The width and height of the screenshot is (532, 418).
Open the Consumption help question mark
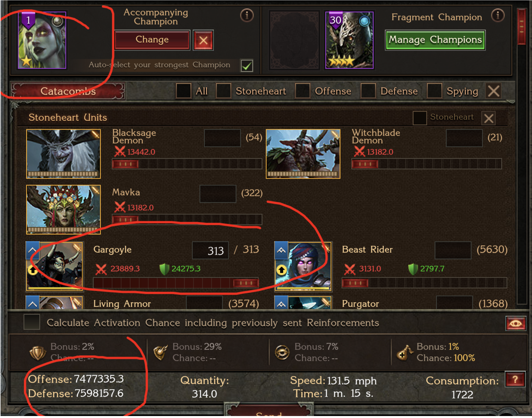pos(515,379)
